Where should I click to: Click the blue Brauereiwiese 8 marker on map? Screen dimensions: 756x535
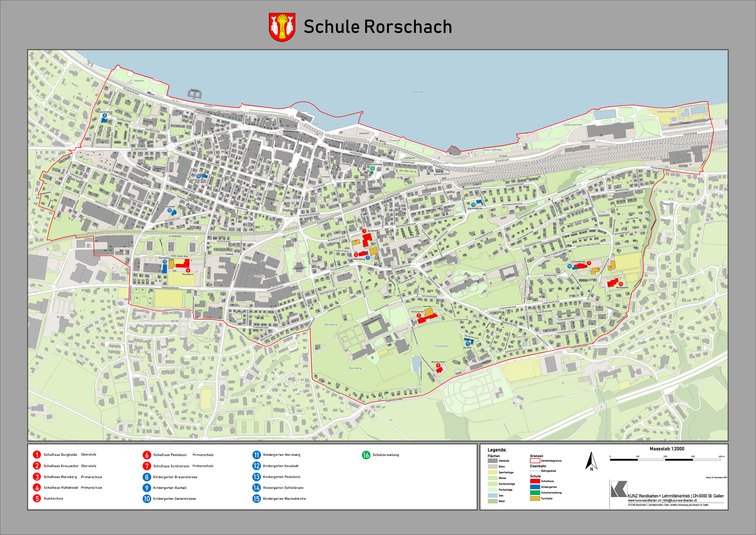coord(105,115)
